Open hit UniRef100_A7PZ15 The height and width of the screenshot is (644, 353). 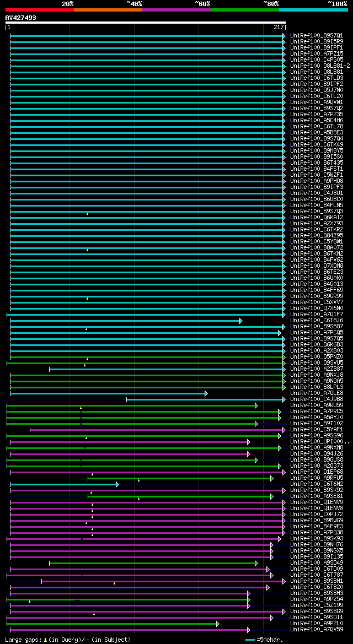click(x=317, y=53)
